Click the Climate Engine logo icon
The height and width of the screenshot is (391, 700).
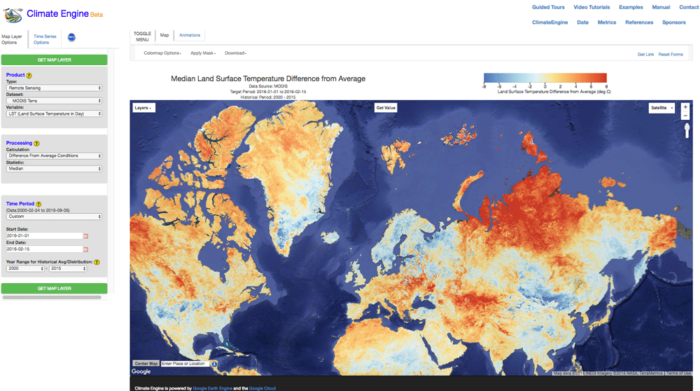[12, 15]
